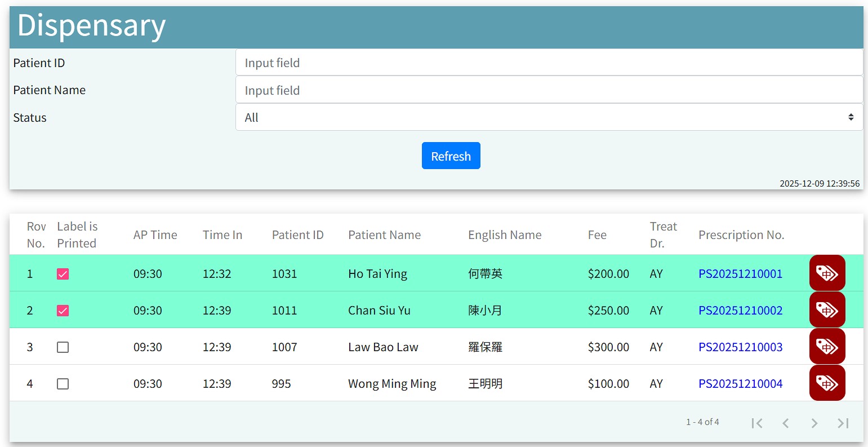Image resolution: width=868 pixels, height=447 pixels.
Task: Go to the next page of results
Action: coord(814,423)
